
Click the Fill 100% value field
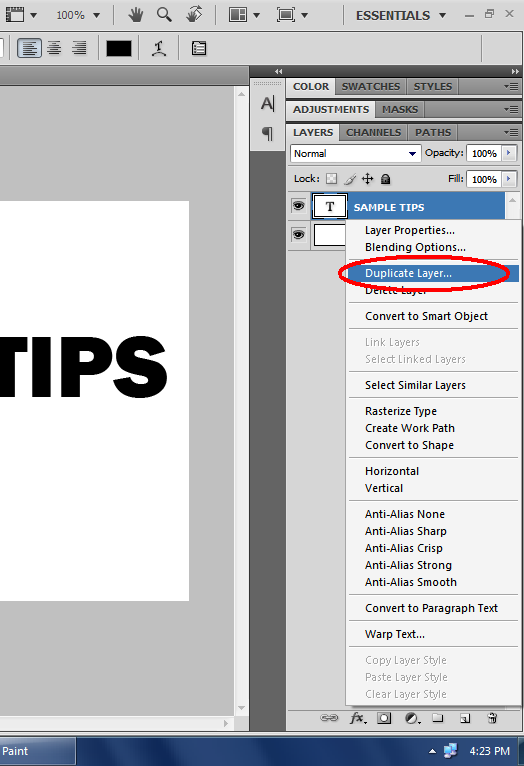coord(484,179)
